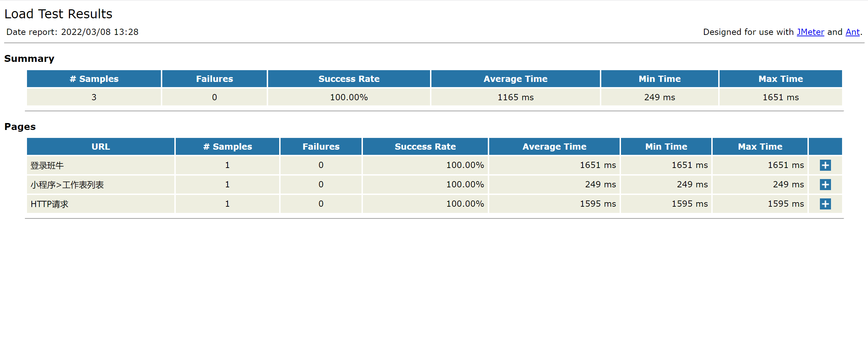Click summary min time 249 ms

[660, 97]
